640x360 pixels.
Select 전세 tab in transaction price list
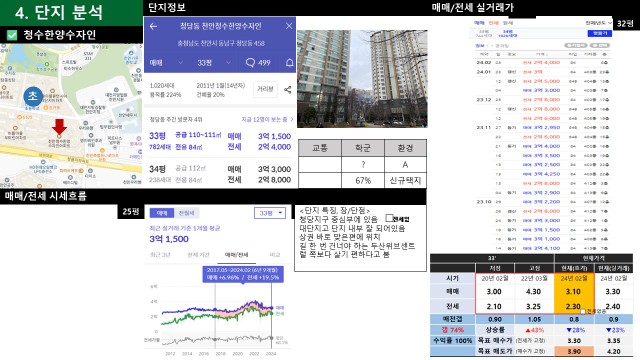[493, 23]
